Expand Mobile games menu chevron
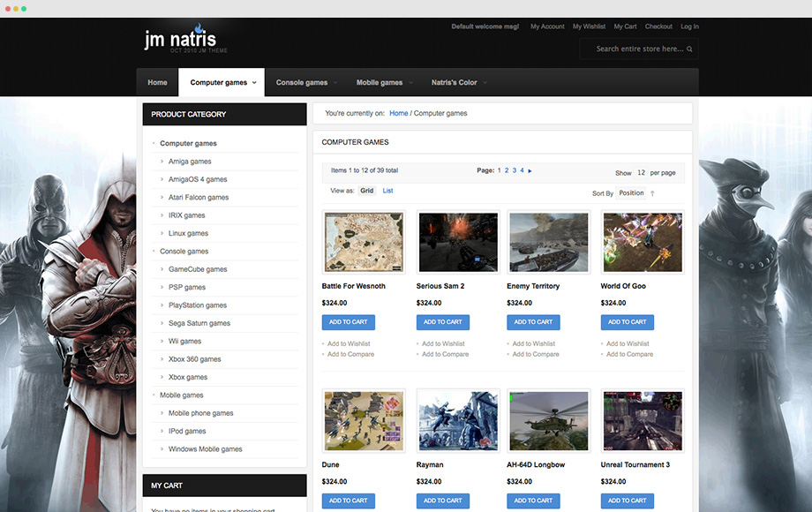The height and width of the screenshot is (512, 812). click(410, 83)
